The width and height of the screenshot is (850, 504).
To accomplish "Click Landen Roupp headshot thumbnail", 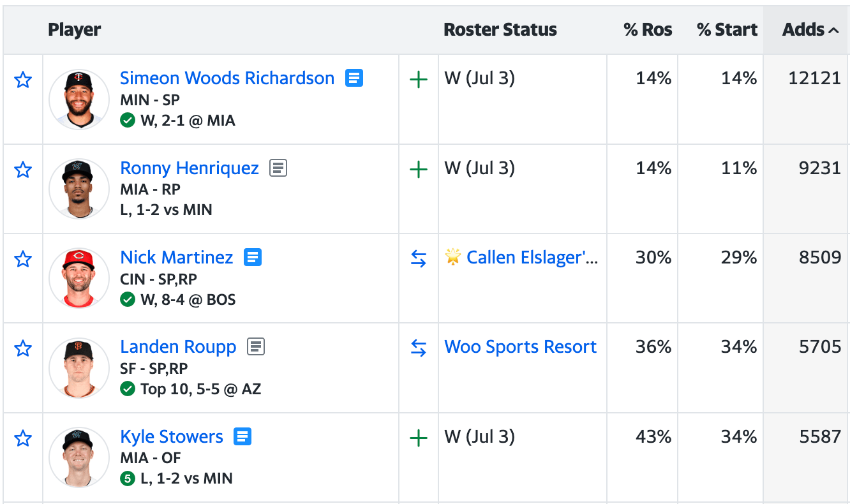I will tap(79, 369).
